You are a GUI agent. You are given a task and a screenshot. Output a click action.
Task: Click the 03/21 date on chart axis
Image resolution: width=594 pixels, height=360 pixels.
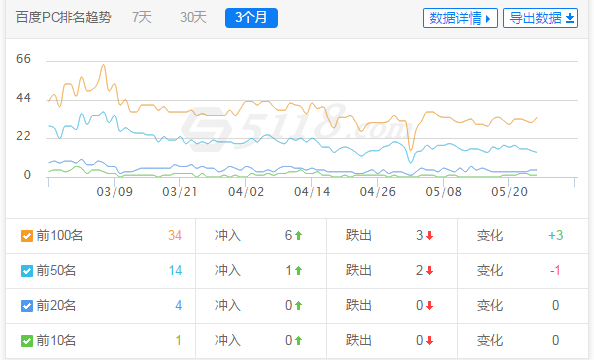coord(180,192)
